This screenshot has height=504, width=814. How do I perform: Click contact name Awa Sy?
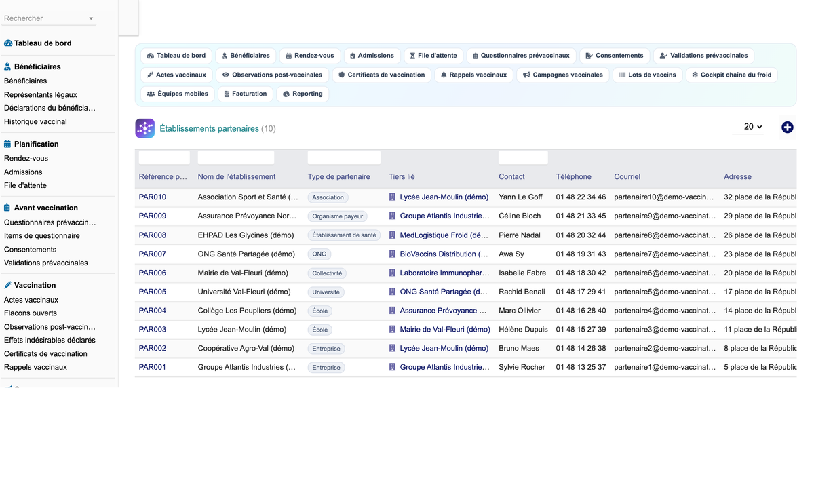(511, 254)
